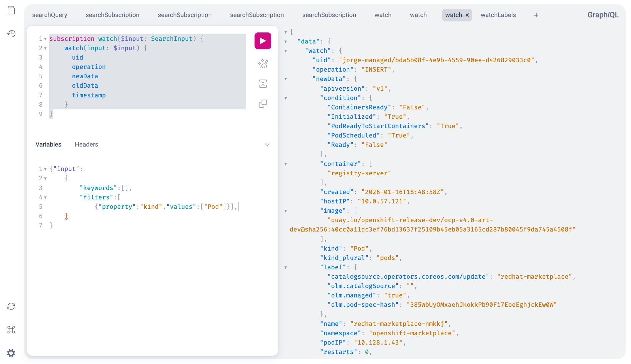The width and height of the screenshot is (631, 364).
Task: Close the active watch tab
Action: click(467, 15)
